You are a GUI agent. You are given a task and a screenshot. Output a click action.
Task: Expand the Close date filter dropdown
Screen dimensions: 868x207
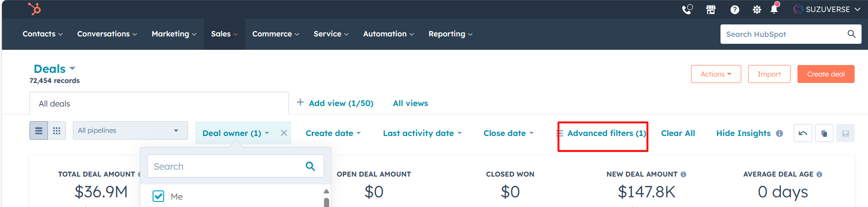pos(508,133)
